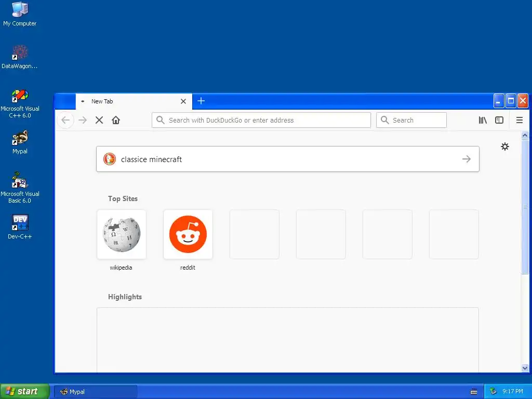Viewport: 532px width, 399px height.
Task: Click the 9:17 PM taskbar clock
Action: tap(513, 392)
